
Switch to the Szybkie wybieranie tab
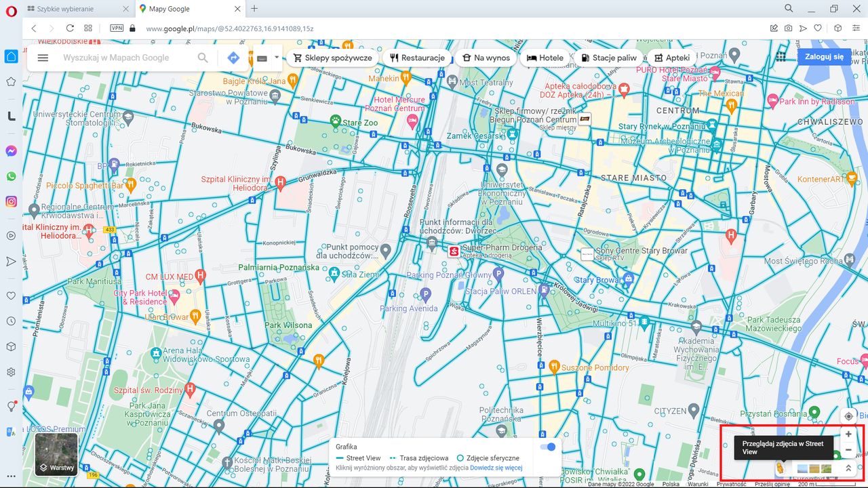tap(75, 9)
